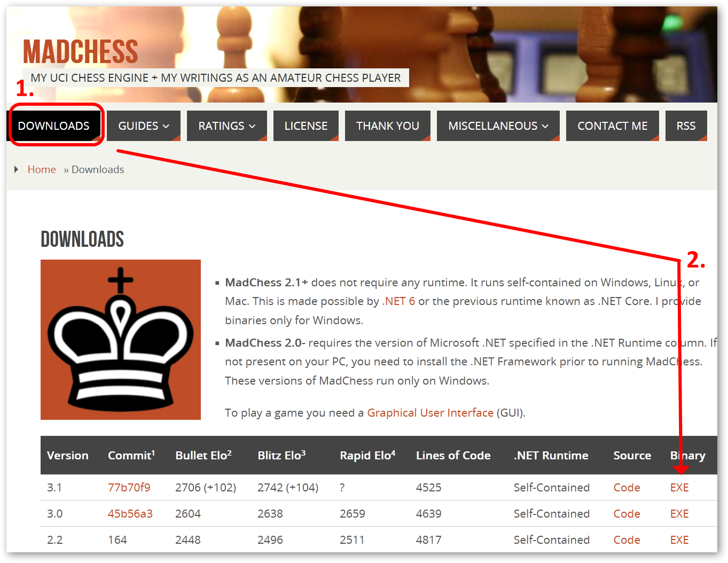This screenshot has height=563, width=728.
Task: Open the Graphical User Interface link
Action: 430,413
